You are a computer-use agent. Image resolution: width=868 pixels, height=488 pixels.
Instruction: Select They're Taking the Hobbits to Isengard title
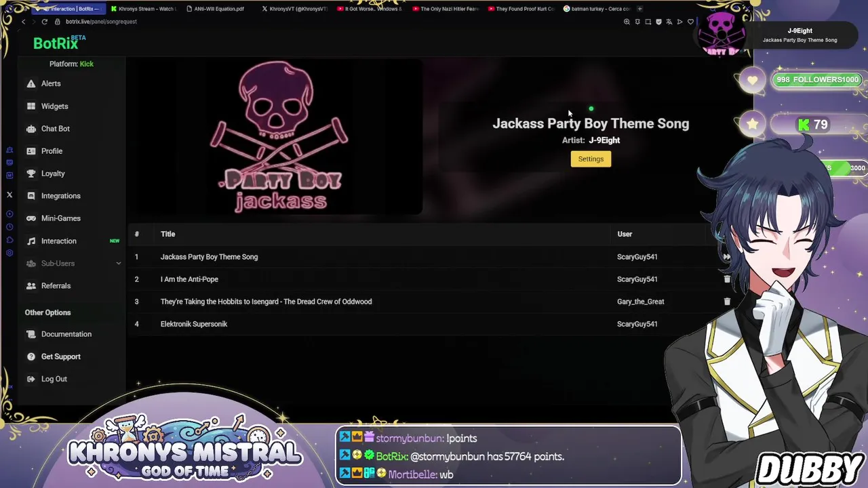tap(266, 302)
